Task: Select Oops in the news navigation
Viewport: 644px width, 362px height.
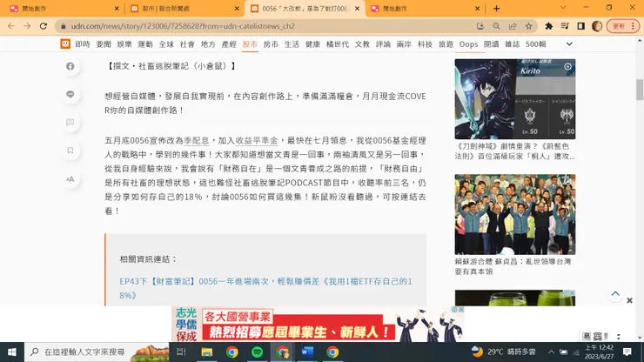Action: pyautogui.click(x=468, y=44)
